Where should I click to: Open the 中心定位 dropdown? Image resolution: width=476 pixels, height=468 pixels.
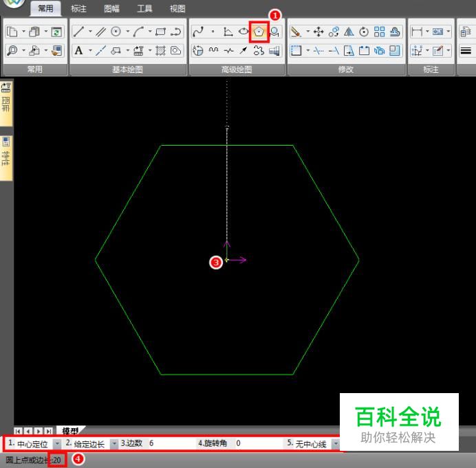click(57, 444)
